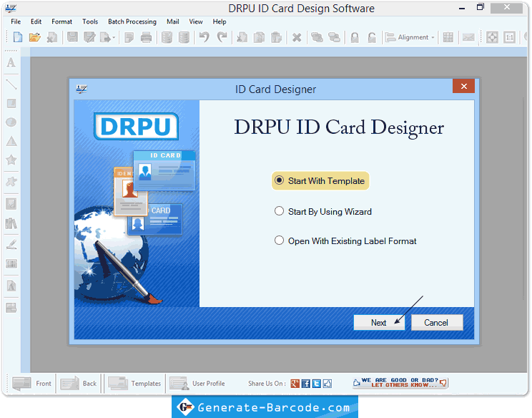Select the Star shape tool
This screenshot has width=532, height=418.
point(11,160)
